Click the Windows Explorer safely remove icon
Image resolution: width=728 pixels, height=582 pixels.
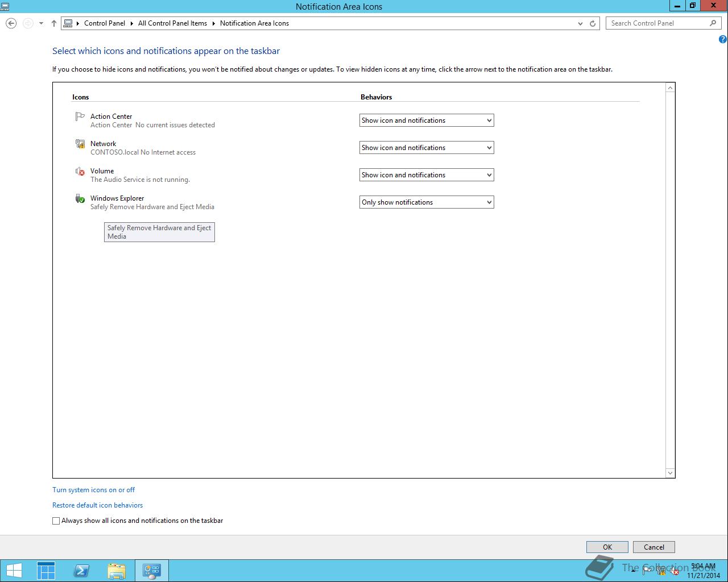coord(80,198)
